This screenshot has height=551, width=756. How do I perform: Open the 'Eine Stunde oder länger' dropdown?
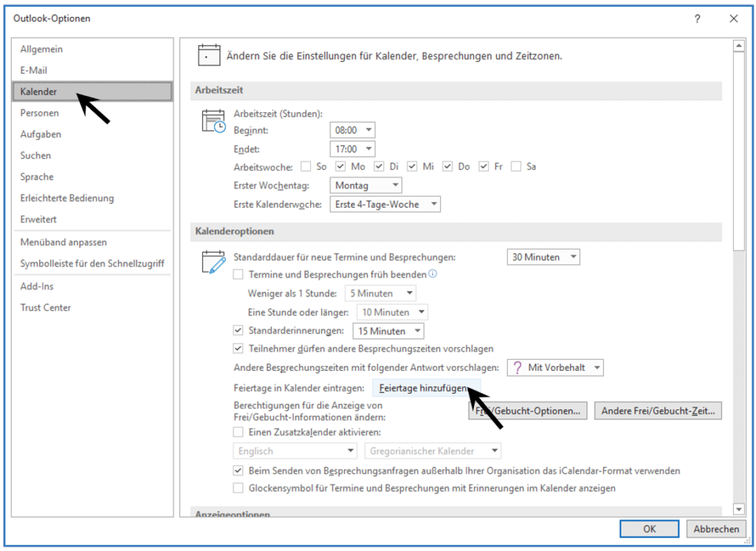pyautogui.click(x=392, y=312)
